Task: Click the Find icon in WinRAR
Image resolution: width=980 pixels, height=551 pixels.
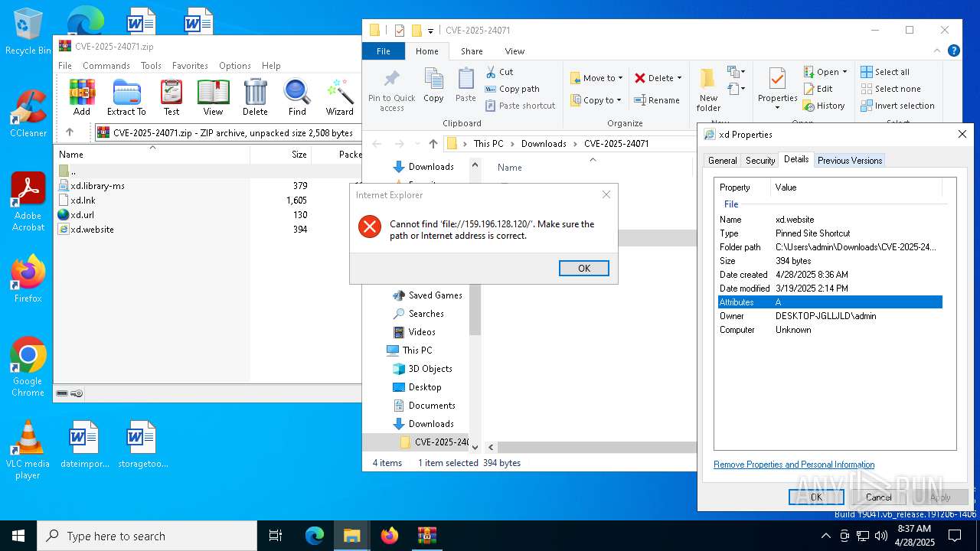Action: click(297, 97)
